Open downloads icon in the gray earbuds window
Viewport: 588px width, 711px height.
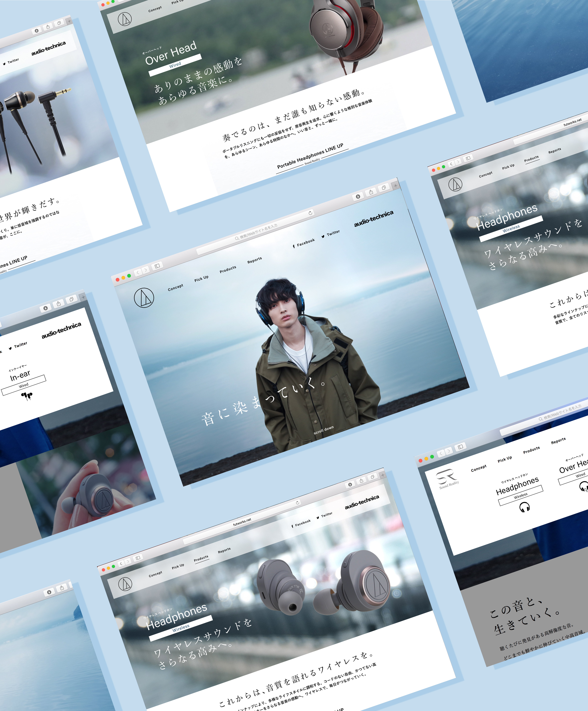point(350,484)
